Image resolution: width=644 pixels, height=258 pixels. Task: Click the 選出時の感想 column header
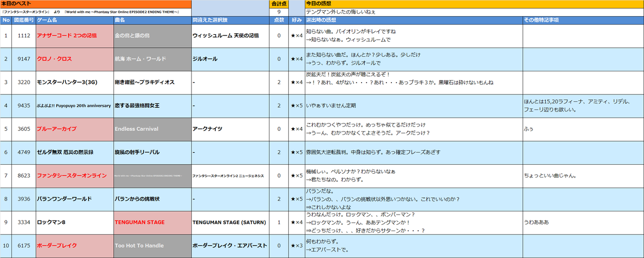(x=413, y=20)
